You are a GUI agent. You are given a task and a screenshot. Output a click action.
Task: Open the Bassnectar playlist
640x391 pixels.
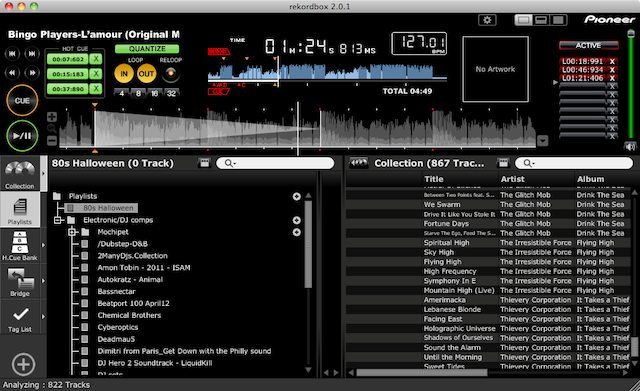click(x=116, y=292)
